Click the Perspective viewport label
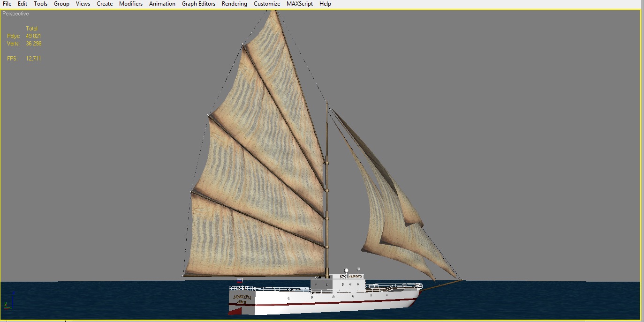 point(15,14)
